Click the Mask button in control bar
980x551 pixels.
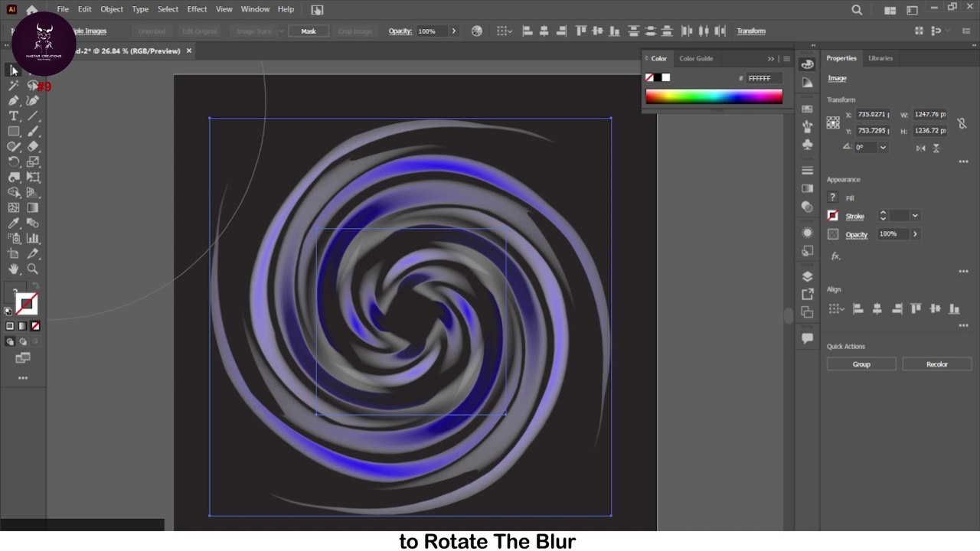[x=309, y=31]
